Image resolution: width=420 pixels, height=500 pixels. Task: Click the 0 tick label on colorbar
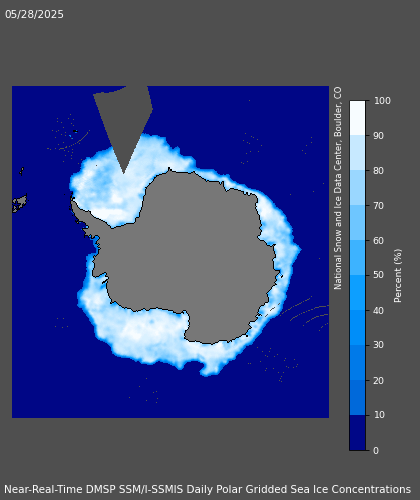376,450
